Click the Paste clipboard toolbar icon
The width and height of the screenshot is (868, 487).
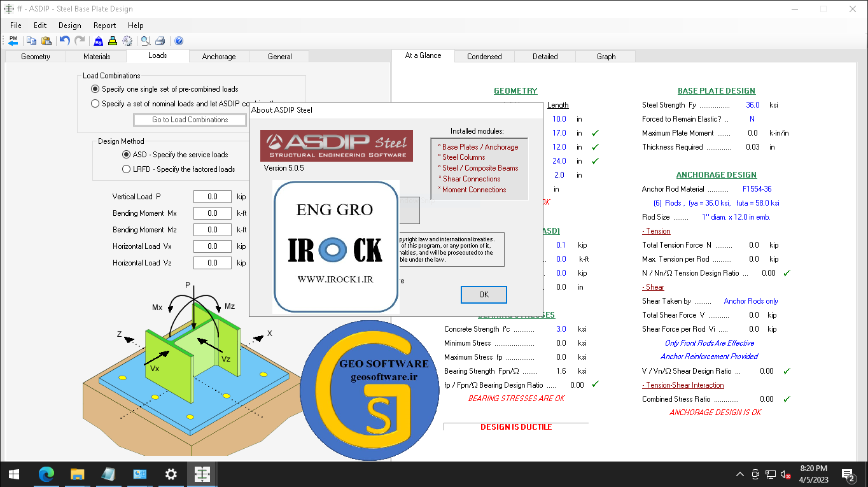point(46,41)
